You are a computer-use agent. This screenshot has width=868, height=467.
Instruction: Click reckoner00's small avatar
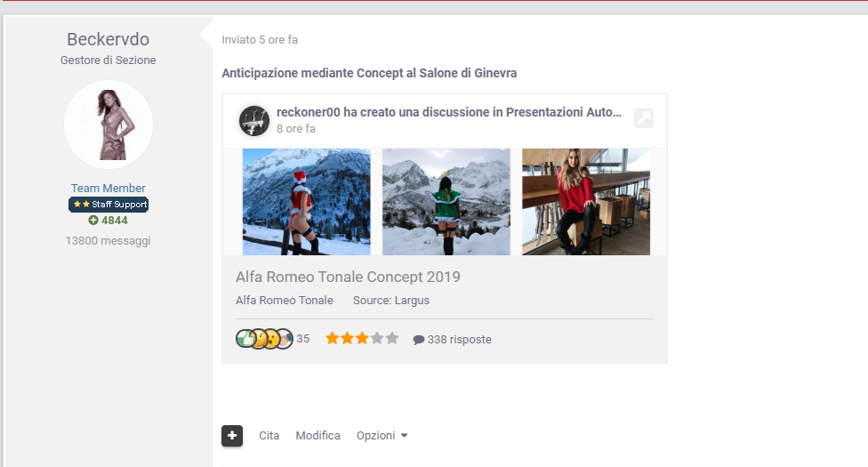click(x=254, y=121)
